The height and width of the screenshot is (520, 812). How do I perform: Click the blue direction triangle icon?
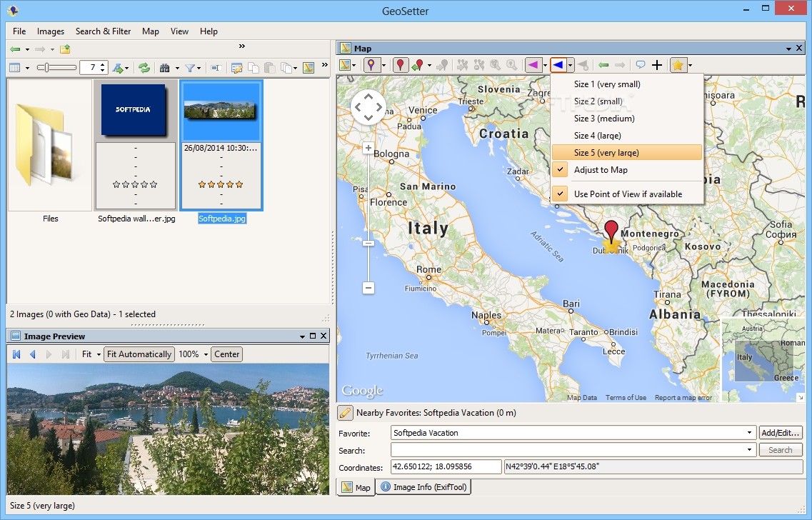coord(558,65)
